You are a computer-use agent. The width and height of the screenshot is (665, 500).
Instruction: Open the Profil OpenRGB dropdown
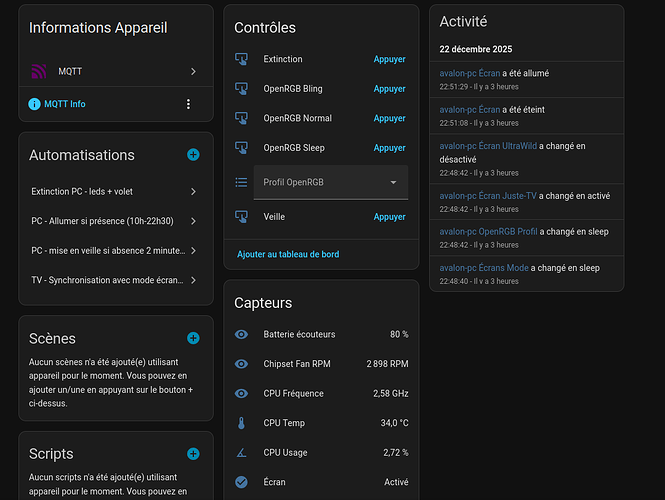[330, 183]
